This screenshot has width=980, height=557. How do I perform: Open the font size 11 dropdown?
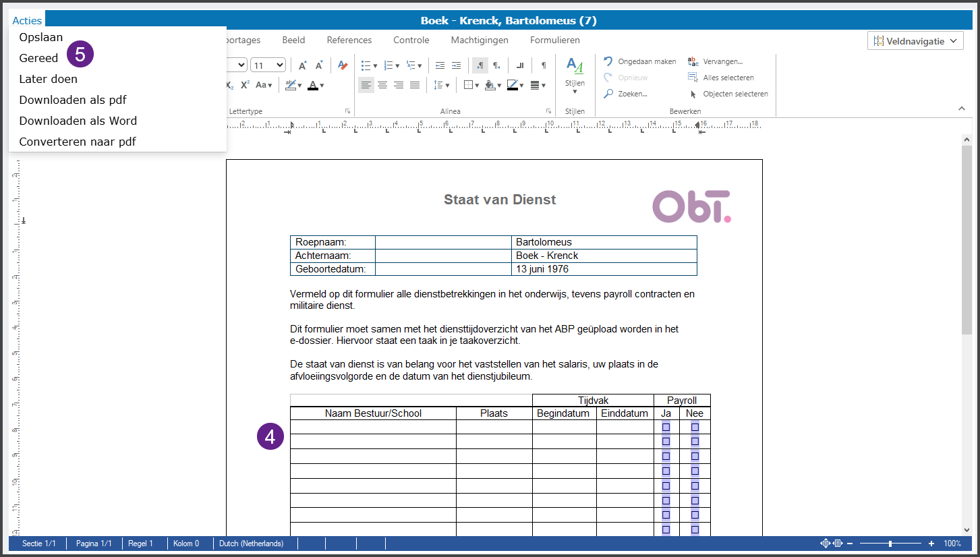tap(268, 65)
